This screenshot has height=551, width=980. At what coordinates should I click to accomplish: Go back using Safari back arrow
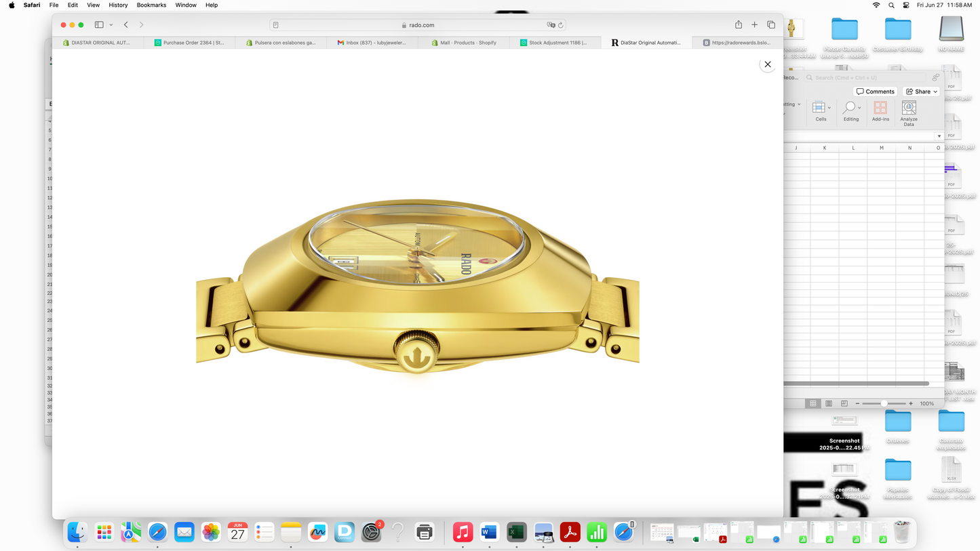click(126, 25)
